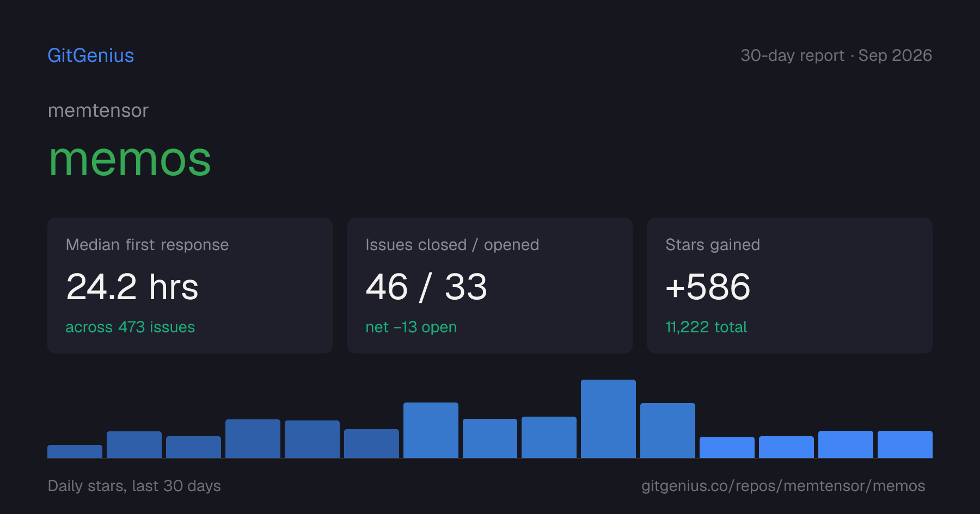Click the 30-day report Sep 2026 label
980x514 pixels.
point(836,55)
